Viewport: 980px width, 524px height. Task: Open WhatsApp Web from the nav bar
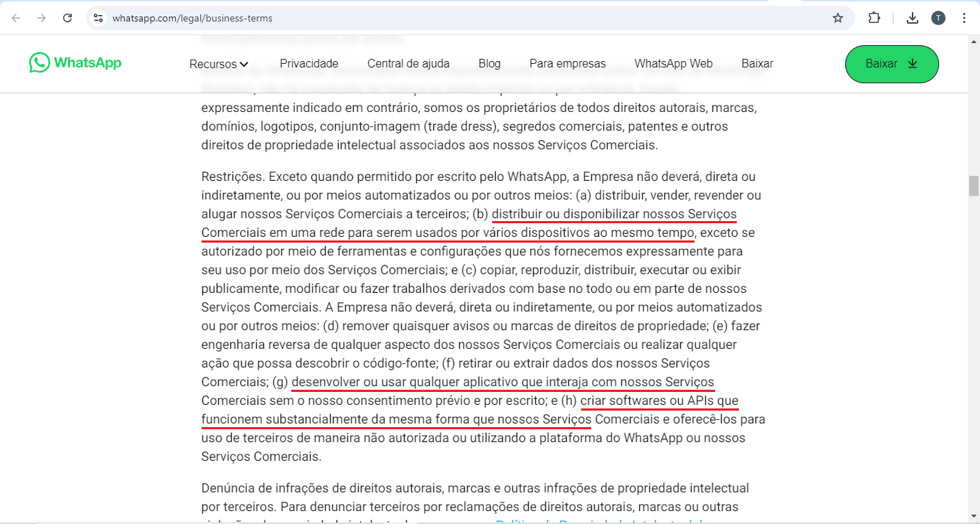coord(674,63)
